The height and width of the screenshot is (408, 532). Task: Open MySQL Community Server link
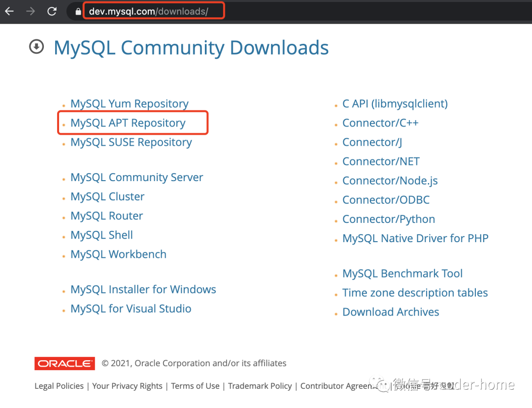pyautogui.click(x=137, y=177)
